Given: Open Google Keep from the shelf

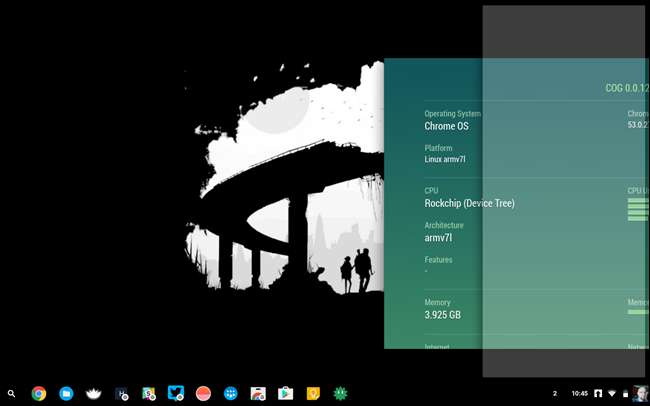Looking at the screenshot, I should [x=313, y=393].
